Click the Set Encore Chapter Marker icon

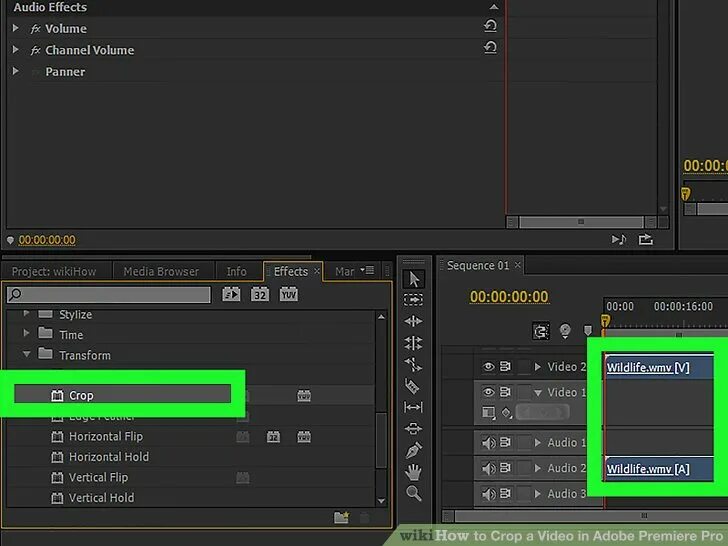(x=565, y=331)
